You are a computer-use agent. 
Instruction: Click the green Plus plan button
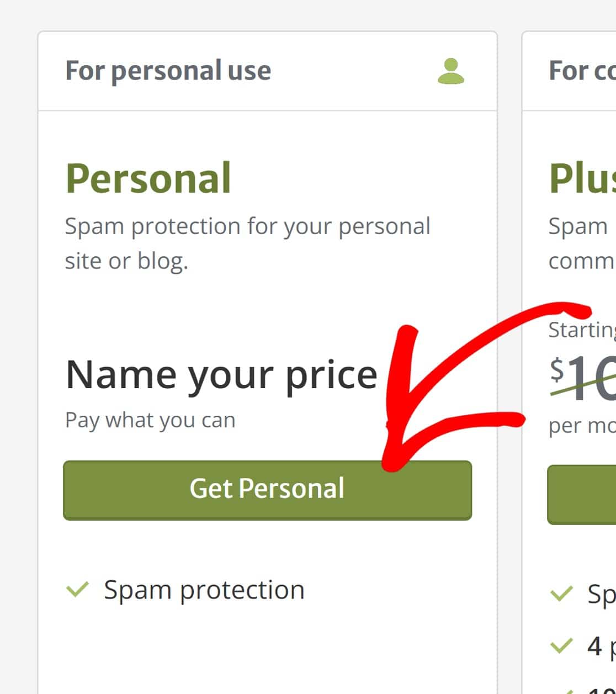click(x=582, y=495)
